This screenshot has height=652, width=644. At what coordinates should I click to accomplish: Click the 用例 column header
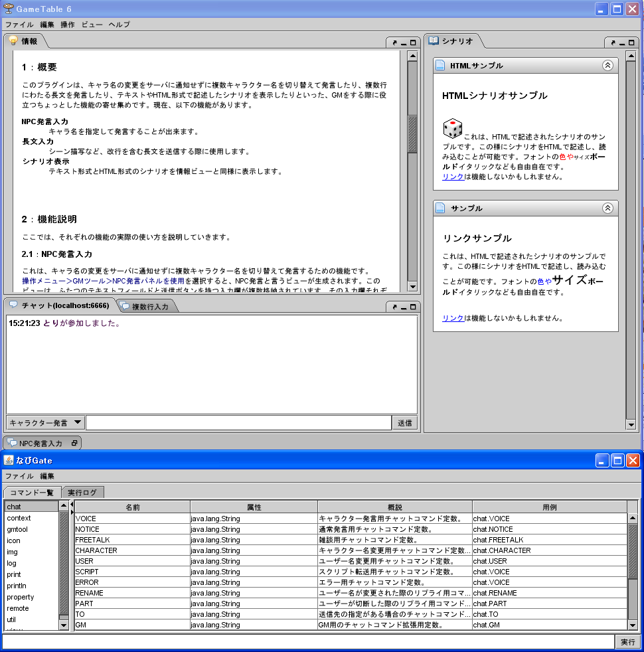click(550, 507)
